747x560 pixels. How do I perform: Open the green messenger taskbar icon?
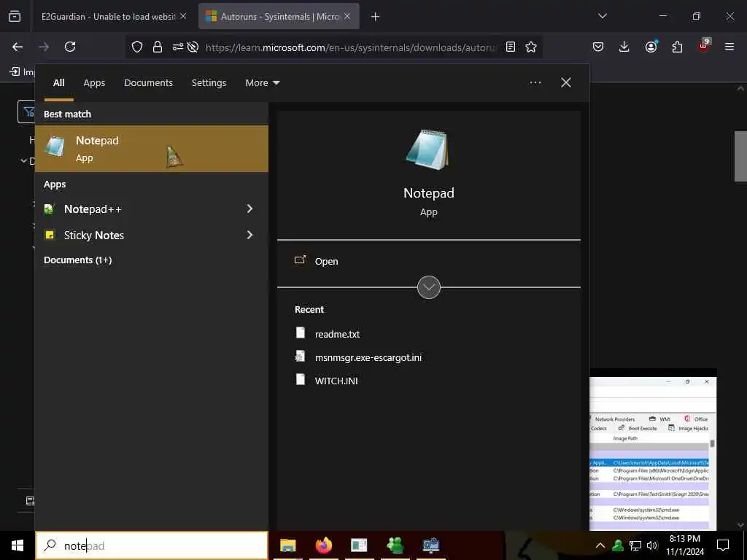point(395,545)
